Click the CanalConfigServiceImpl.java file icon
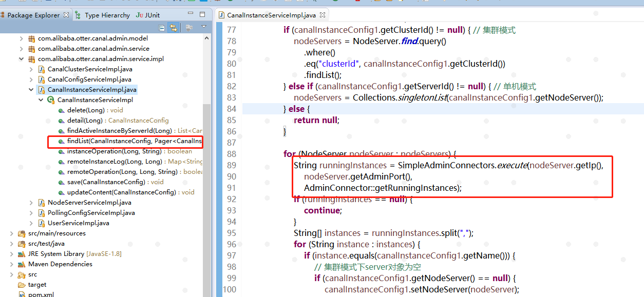This screenshot has width=644, height=297. (41, 80)
